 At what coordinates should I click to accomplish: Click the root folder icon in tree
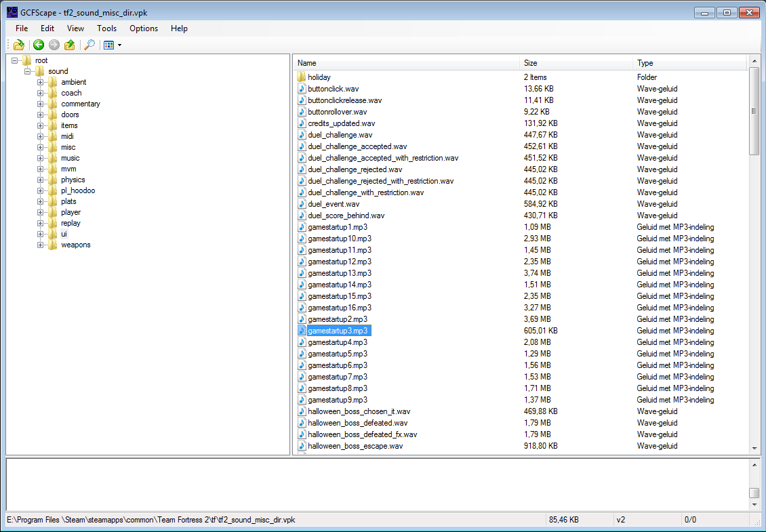pos(27,60)
